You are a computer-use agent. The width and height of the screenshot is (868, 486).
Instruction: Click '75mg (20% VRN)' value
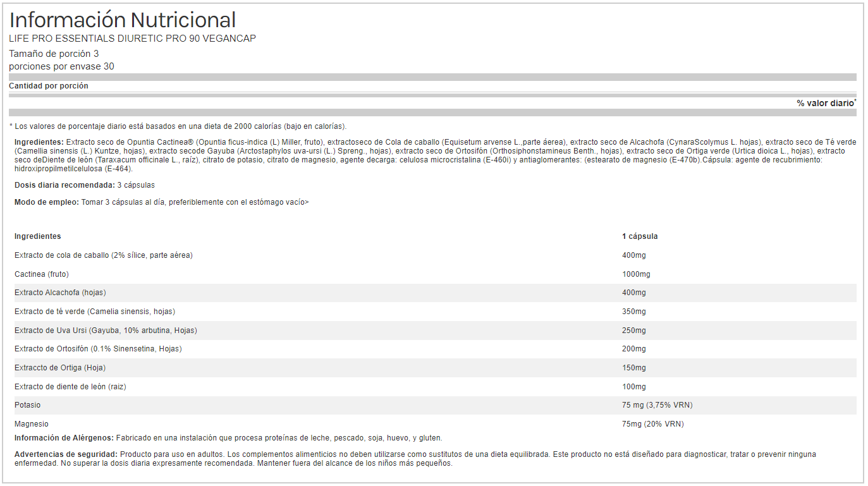pyautogui.click(x=653, y=424)
